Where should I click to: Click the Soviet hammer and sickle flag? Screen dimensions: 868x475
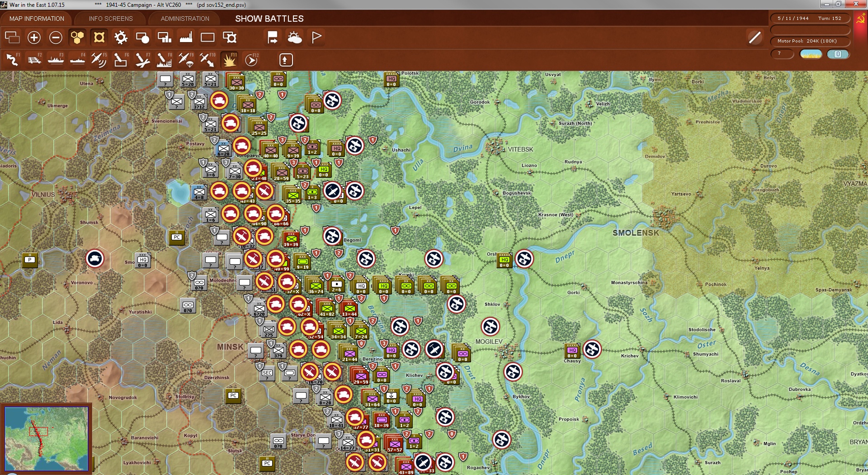coord(860,19)
